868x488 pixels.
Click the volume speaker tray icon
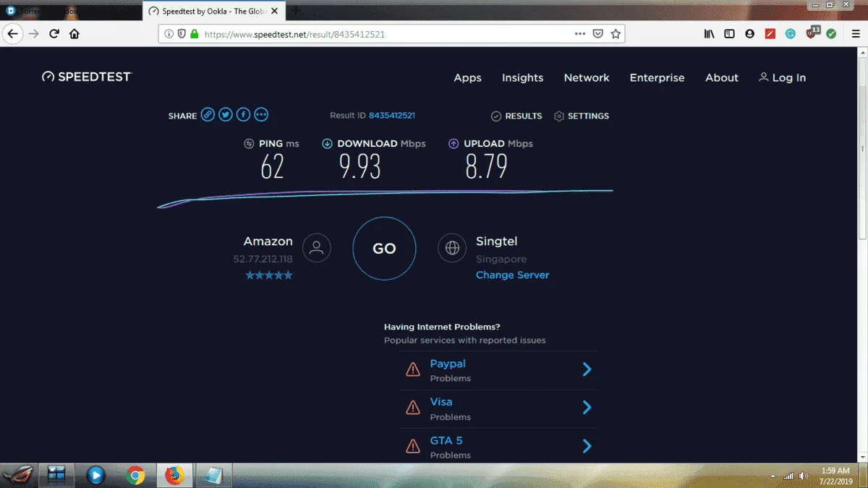coord(804,476)
